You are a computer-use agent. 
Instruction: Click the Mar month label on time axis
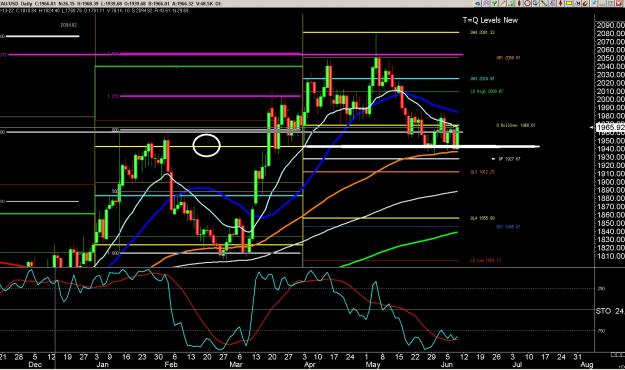(236, 364)
